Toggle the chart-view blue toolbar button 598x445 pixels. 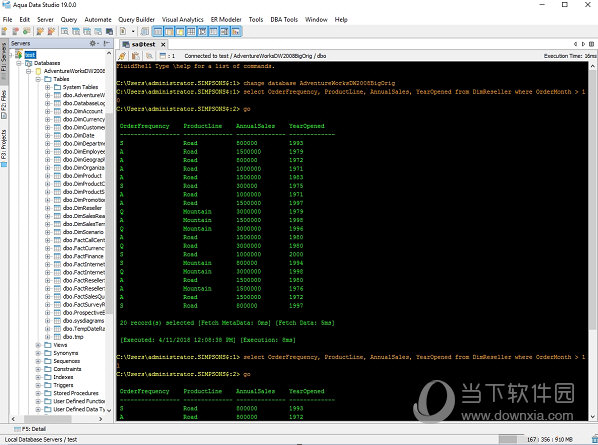[x=236, y=31]
